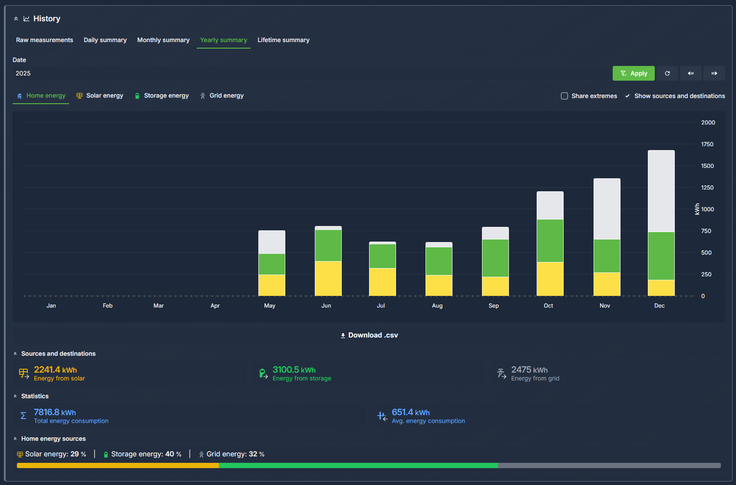736x485 pixels.
Task: Click the yellow solar segment of sources bar
Action: coord(117,465)
